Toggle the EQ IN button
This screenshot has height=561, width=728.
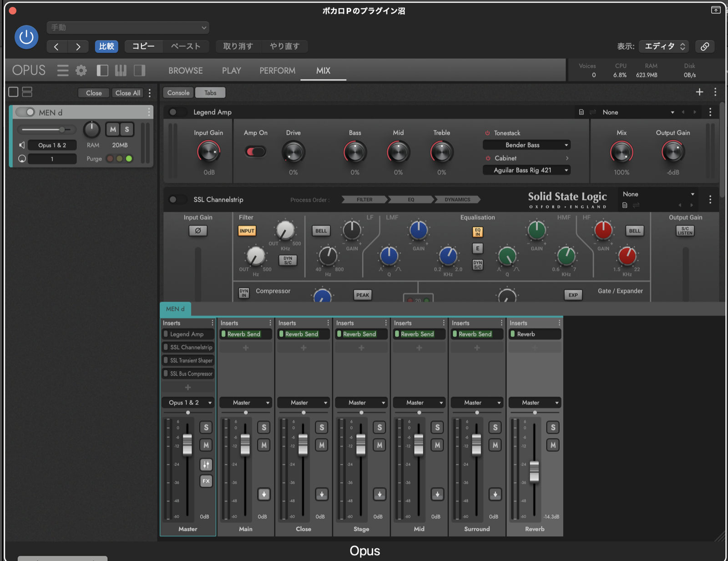tap(477, 232)
